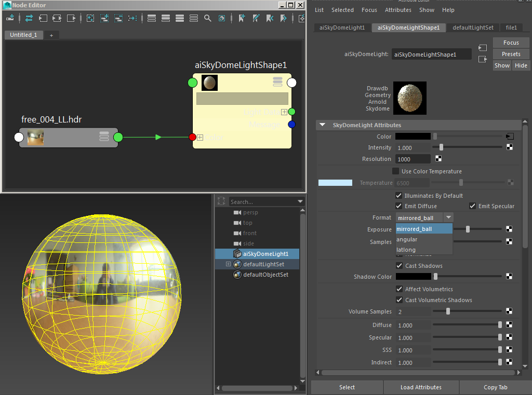
Task: Click the create node icon in Node Editor
Action: 10,18
